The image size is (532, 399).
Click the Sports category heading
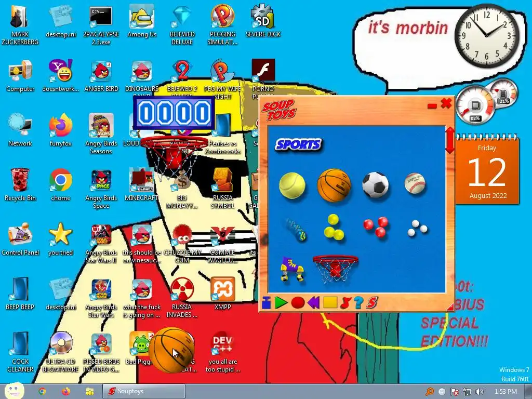tap(298, 144)
